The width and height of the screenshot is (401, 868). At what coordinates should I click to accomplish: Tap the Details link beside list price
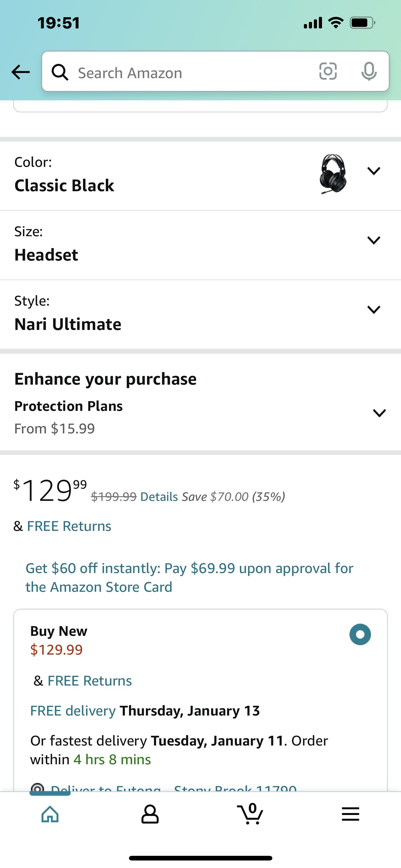coord(159,497)
